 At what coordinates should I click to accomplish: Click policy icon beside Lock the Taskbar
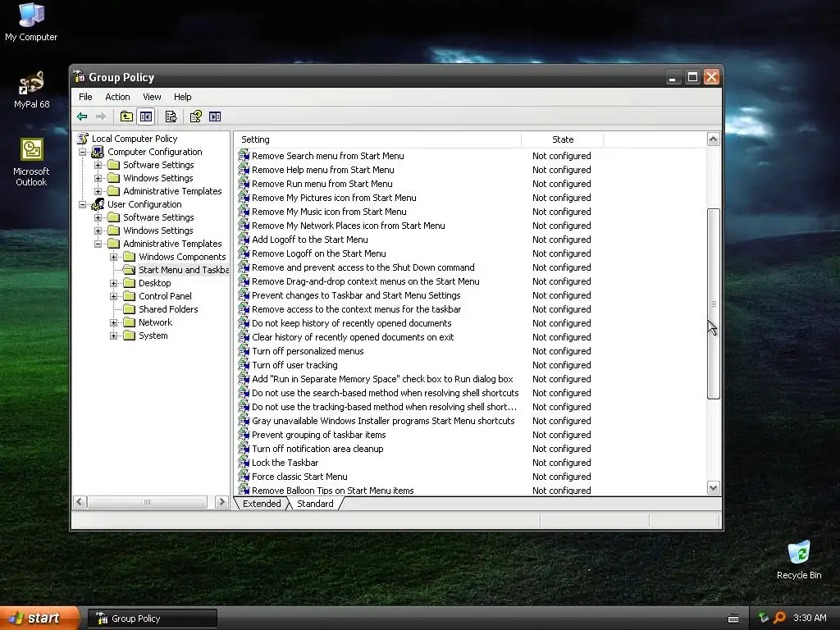pos(244,463)
